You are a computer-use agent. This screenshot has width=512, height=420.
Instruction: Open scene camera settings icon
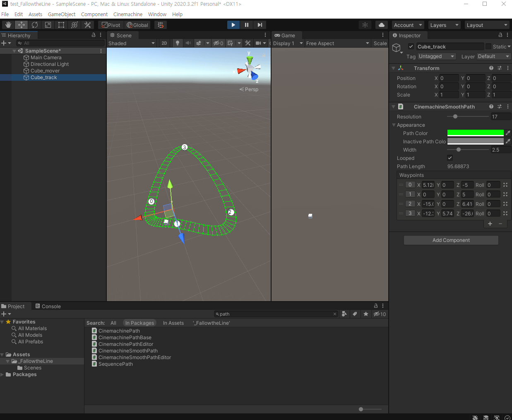click(258, 43)
